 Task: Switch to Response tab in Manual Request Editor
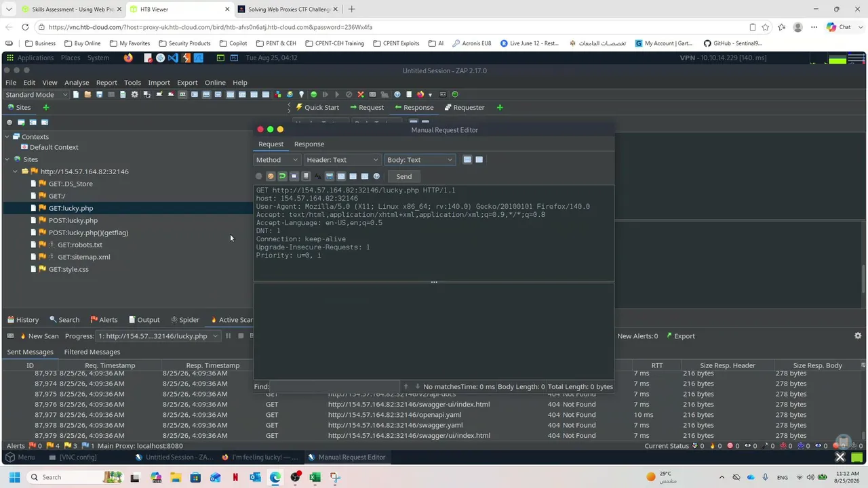pos(309,144)
